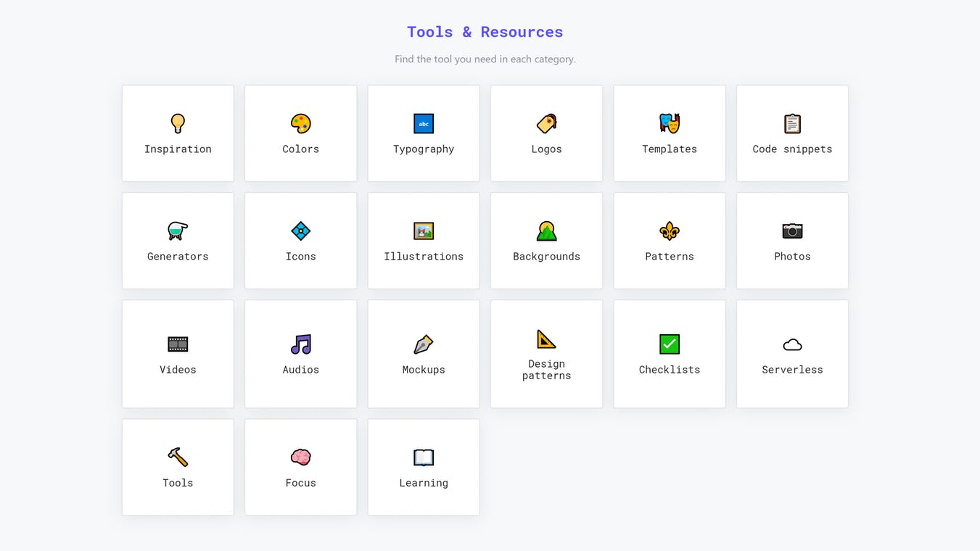Click the hammer Tools icon

click(x=178, y=457)
